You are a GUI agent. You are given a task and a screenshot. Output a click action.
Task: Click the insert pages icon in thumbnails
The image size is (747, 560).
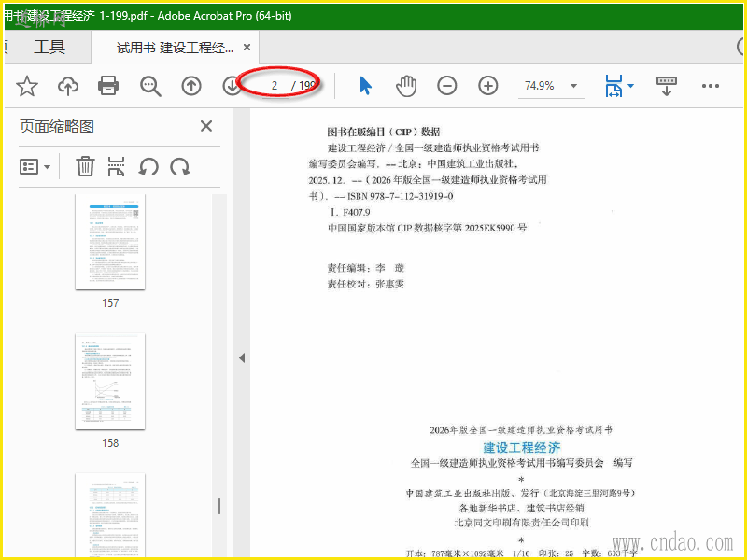tap(116, 167)
